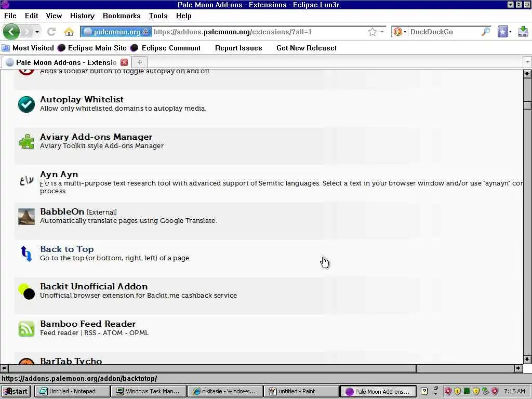Open the Back to Top extension link

click(67, 249)
